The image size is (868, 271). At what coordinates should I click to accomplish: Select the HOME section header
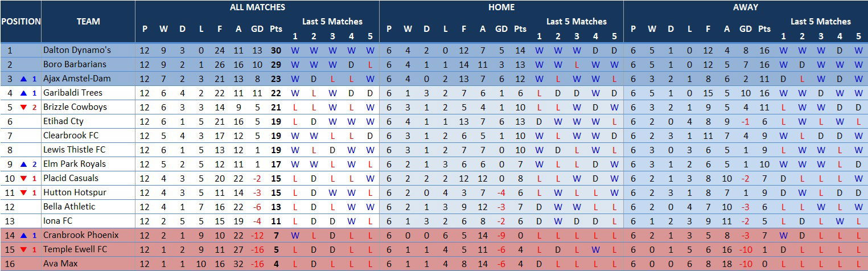(501, 7)
